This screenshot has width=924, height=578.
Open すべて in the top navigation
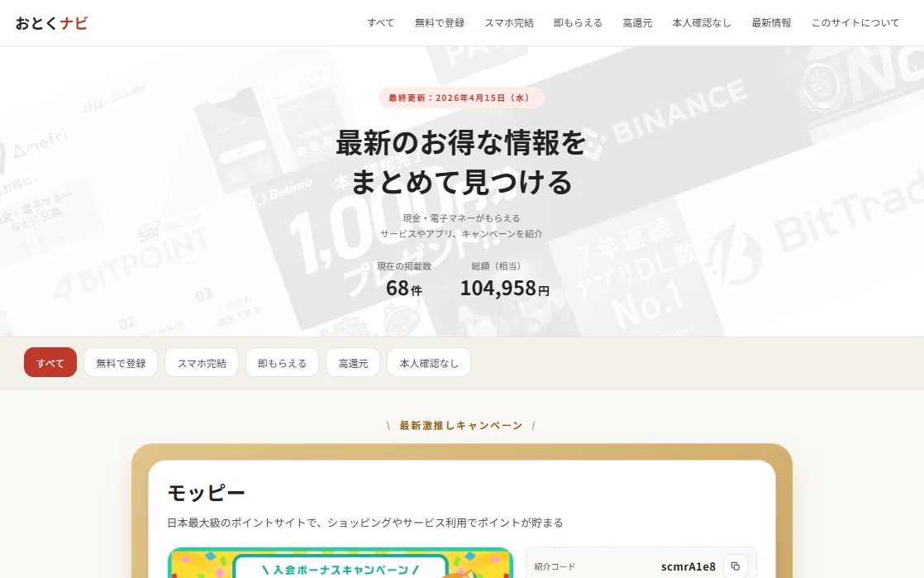point(381,23)
